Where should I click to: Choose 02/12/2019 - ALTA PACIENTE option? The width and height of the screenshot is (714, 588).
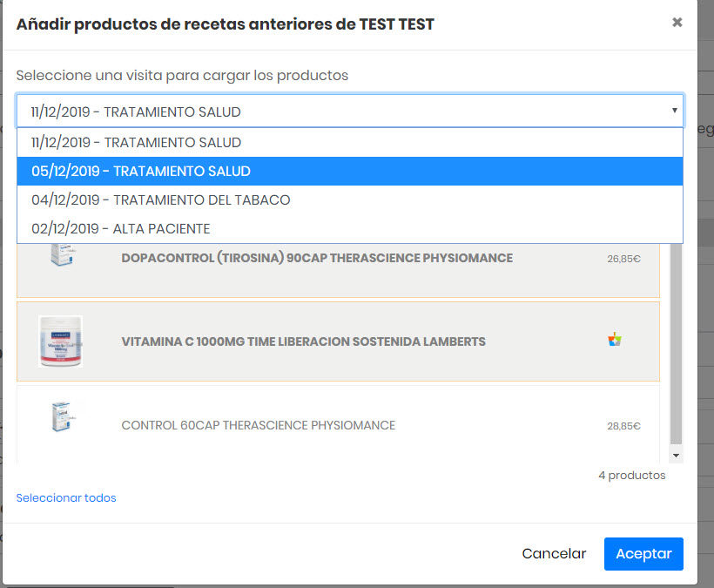click(x=350, y=228)
